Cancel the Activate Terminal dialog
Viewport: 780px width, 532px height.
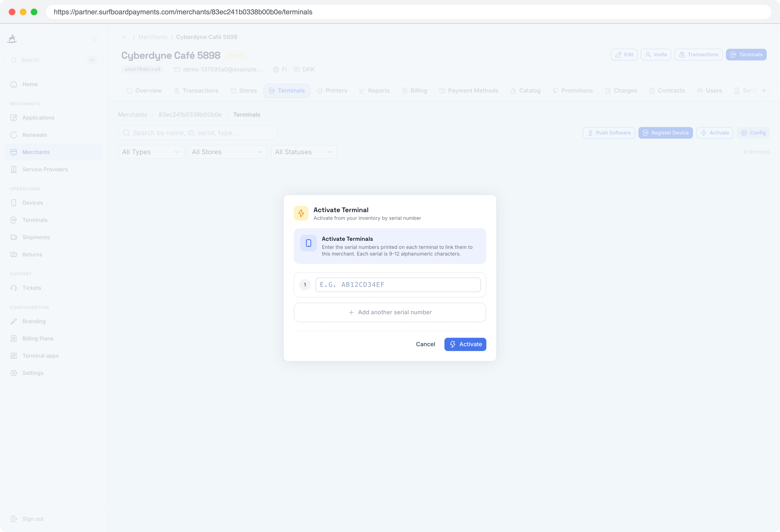pyautogui.click(x=425, y=345)
